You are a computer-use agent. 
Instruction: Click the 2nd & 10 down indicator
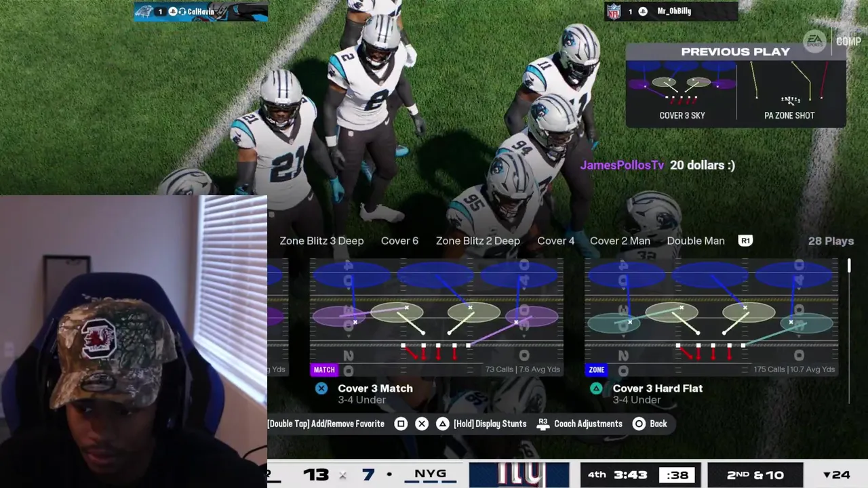pyautogui.click(x=755, y=475)
